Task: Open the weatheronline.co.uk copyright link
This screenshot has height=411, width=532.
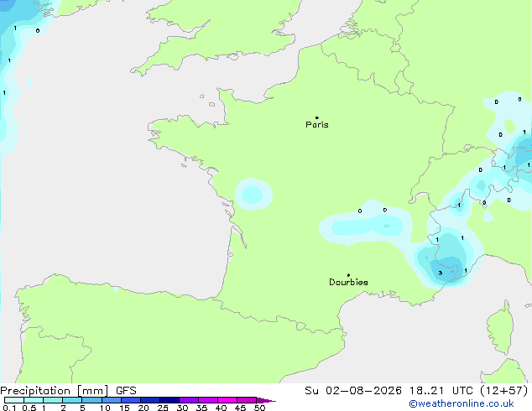Action: tap(461, 403)
